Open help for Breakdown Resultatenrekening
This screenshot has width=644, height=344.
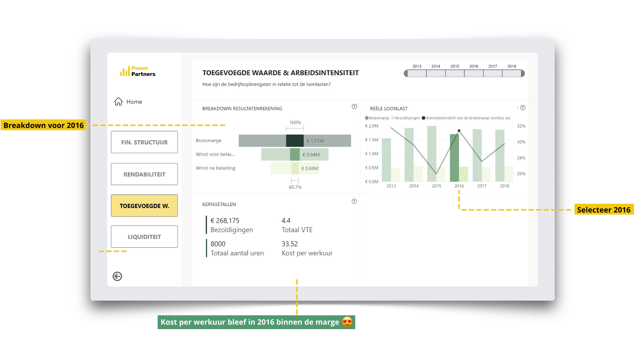[x=354, y=107]
